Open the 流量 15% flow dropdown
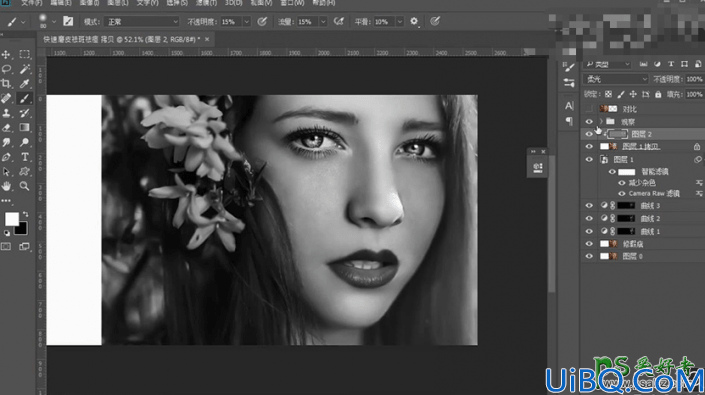This screenshot has height=395, width=705. click(323, 22)
